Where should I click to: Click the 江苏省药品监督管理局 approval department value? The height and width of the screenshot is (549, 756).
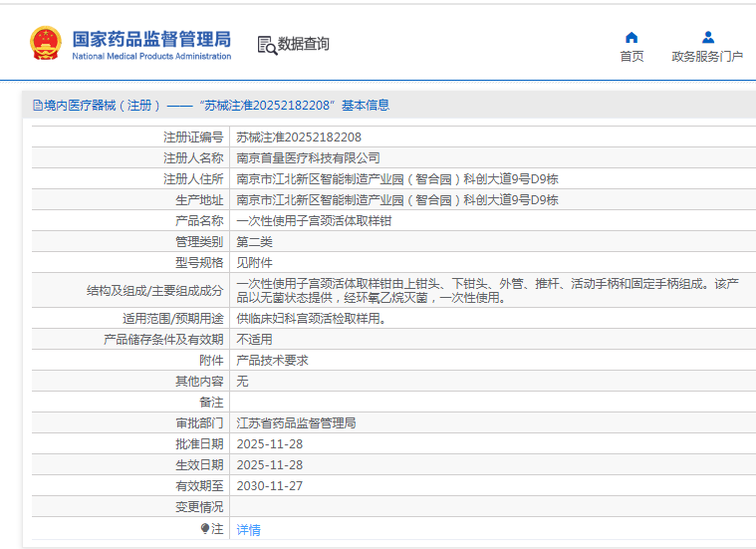pyautogui.click(x=296, y=422)
